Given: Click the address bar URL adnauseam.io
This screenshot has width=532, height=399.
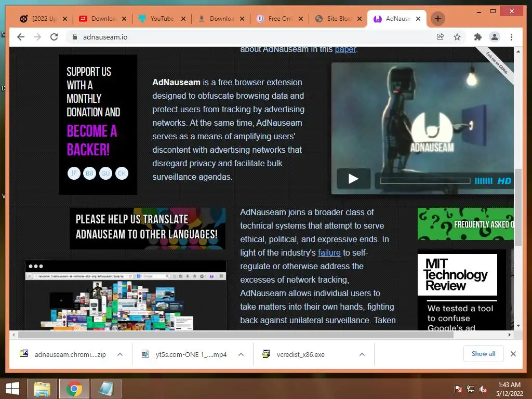Looking at the screenshot, I should click(x=105, y=37).
